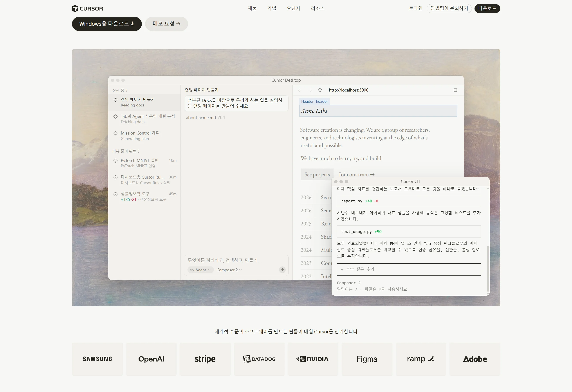The width and height of the screenshot is (572, 392).
Task: Click the Cursor CLI window scrollbar
Action: (x=488, y=269)
